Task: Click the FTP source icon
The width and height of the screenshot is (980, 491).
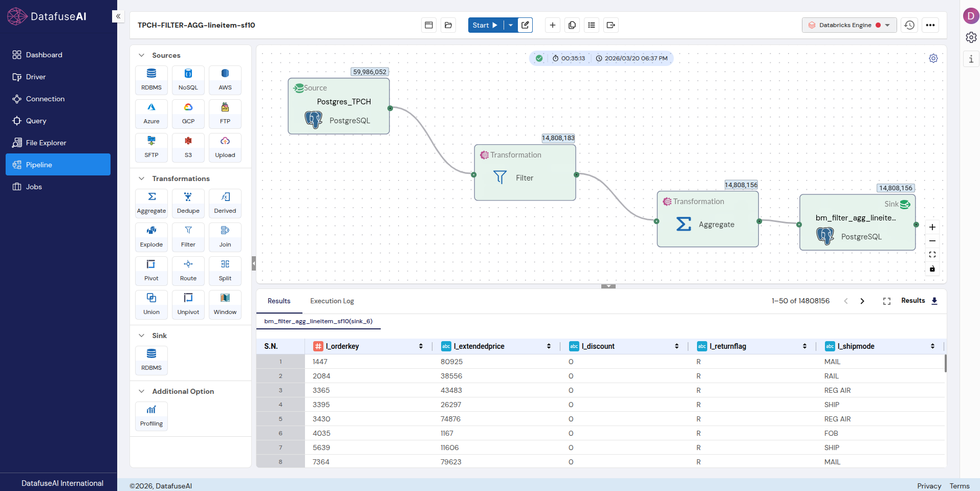Action: coord(225,114)
